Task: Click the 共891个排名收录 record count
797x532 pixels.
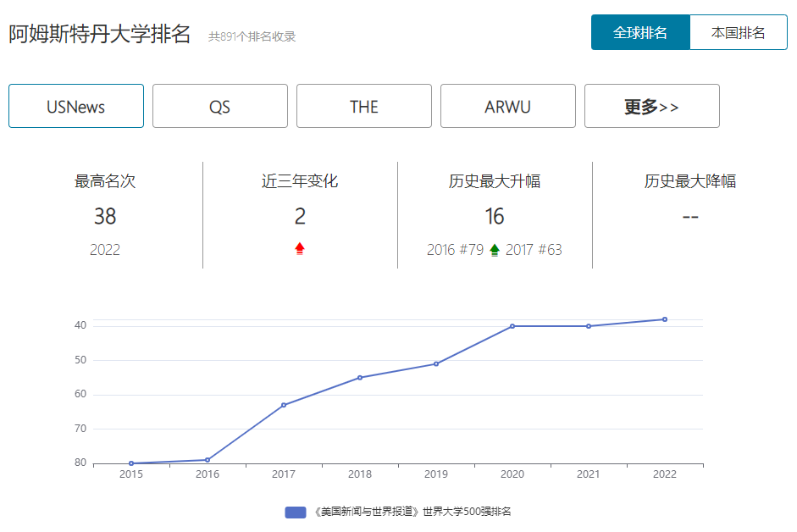Action: pos(253,36)
